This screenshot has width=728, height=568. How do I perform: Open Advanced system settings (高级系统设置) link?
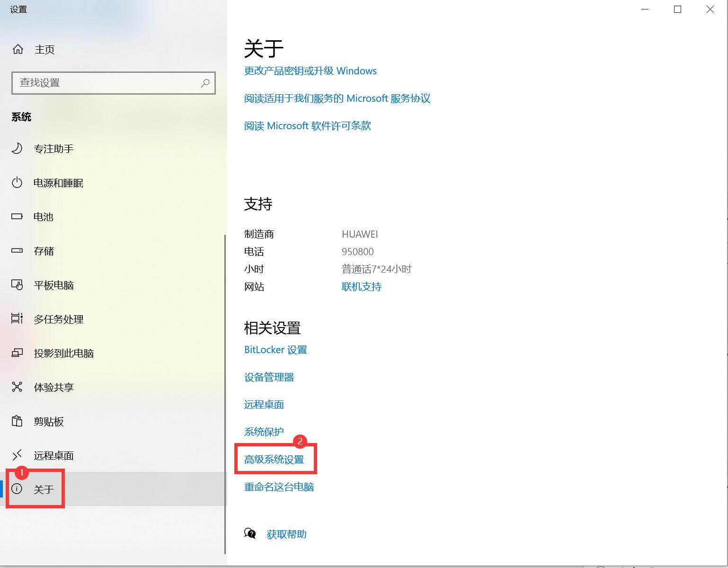tap(274, 459)
